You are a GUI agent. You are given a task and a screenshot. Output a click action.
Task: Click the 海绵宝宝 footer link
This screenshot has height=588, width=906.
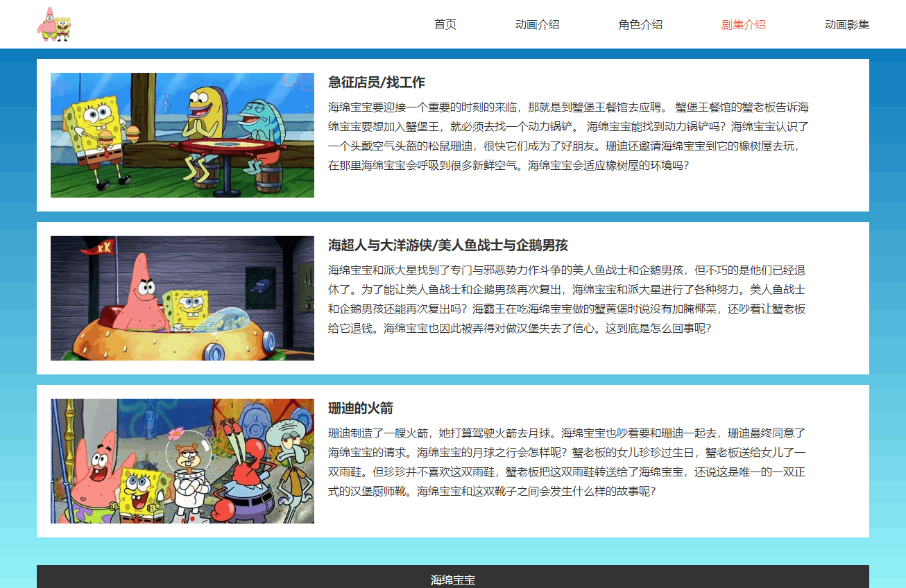point(453,580)
